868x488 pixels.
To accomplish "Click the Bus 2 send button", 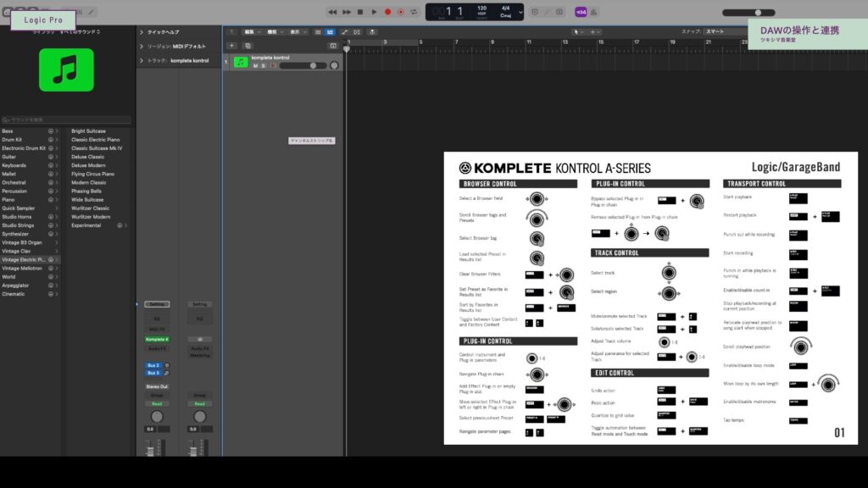I will pos(153,366).
